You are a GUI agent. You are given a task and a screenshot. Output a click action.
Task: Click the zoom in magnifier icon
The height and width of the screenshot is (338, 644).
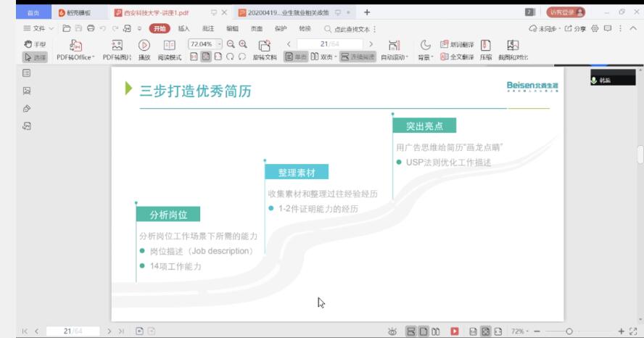tap(243, 44)
